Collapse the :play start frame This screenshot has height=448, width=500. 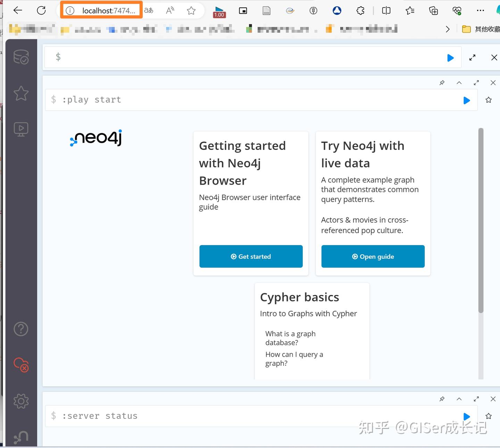pyautogui.click(x=459, y=83)
